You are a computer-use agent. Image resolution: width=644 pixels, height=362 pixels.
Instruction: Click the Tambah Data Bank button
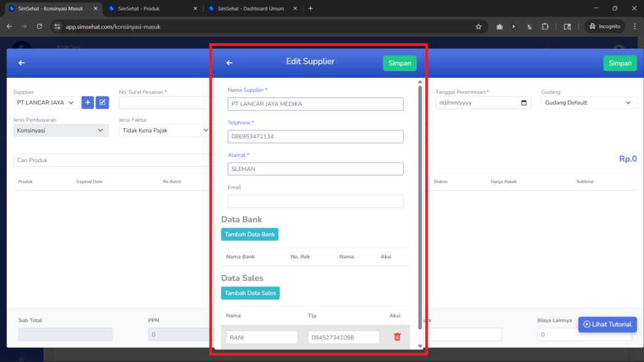250,234
